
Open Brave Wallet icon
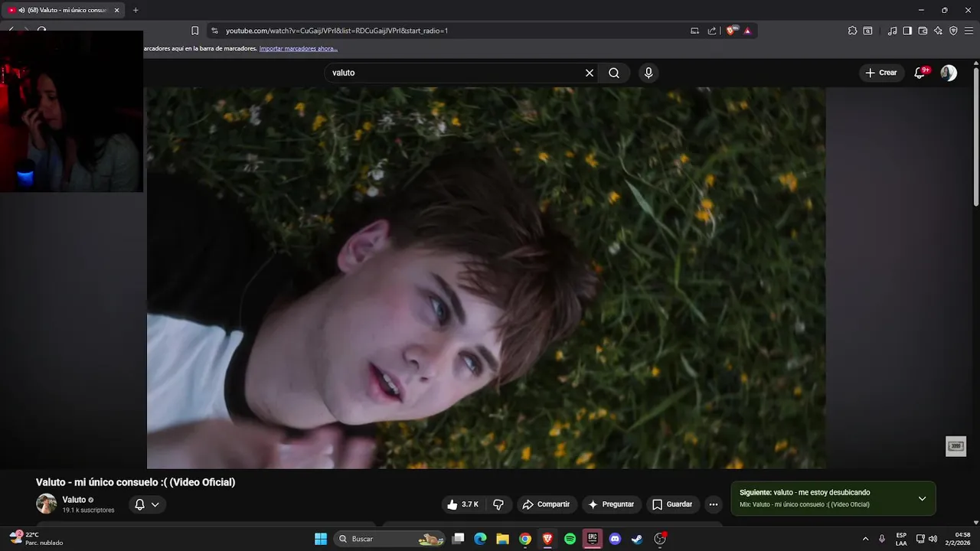(923, 31)
